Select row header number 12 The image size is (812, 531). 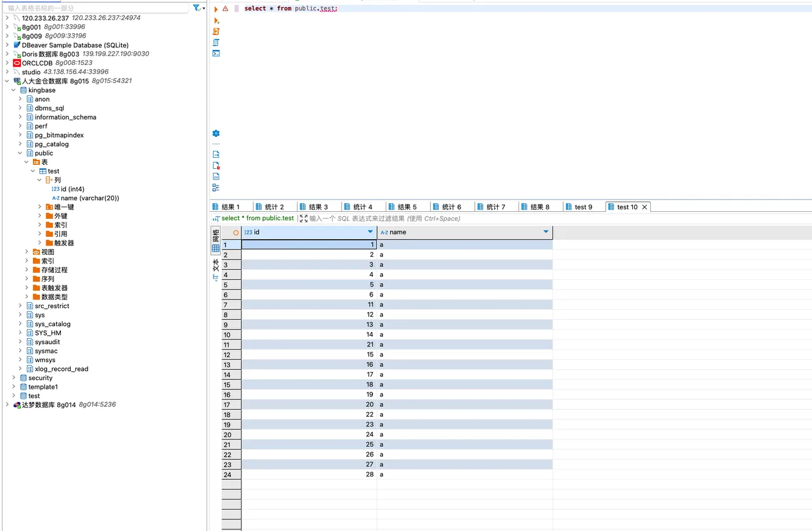[x=231, y=355]
